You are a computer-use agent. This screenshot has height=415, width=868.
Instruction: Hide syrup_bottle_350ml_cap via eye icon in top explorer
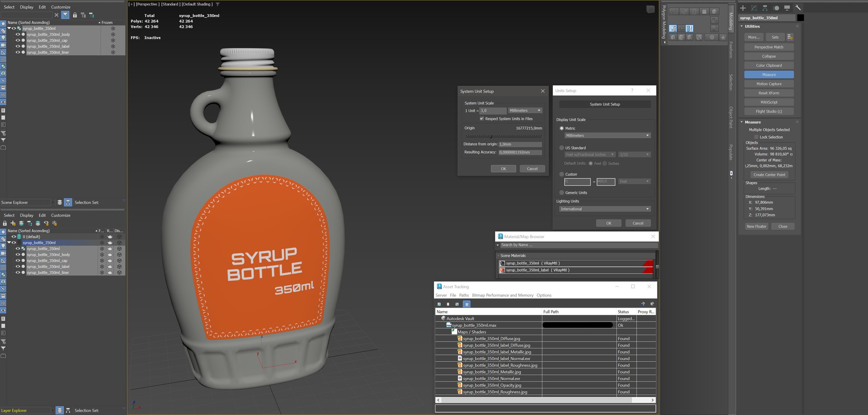(x=18, y=41)
